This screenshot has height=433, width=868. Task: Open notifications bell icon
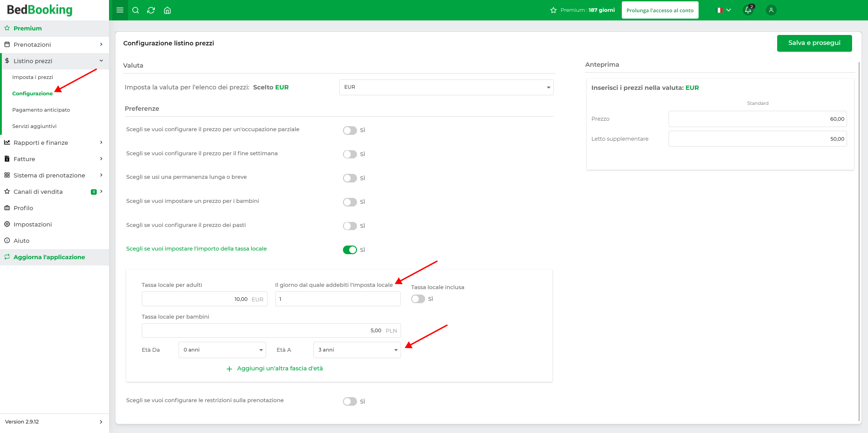[748, 10]
